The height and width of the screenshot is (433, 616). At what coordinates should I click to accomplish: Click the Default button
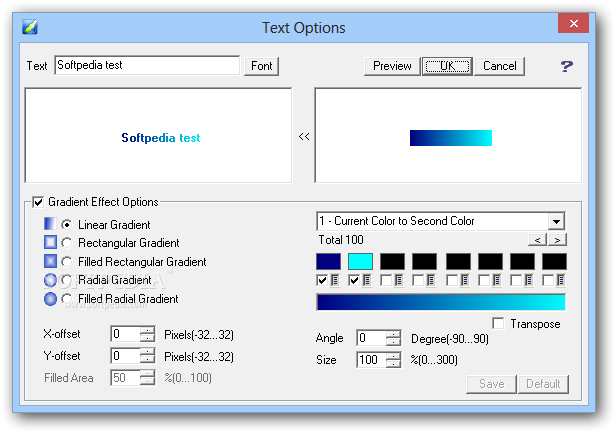click(543, 384)
